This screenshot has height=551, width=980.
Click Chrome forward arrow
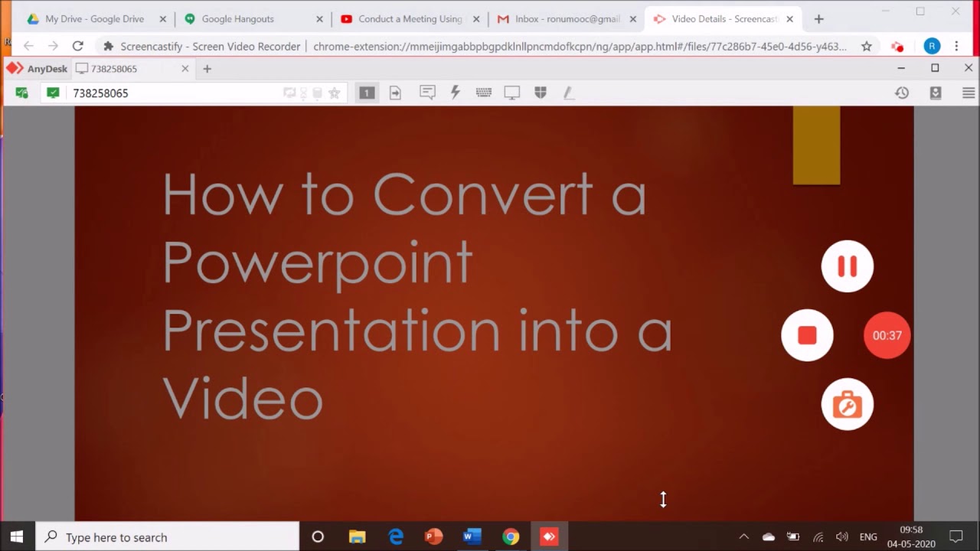click(x=53, y=47)
